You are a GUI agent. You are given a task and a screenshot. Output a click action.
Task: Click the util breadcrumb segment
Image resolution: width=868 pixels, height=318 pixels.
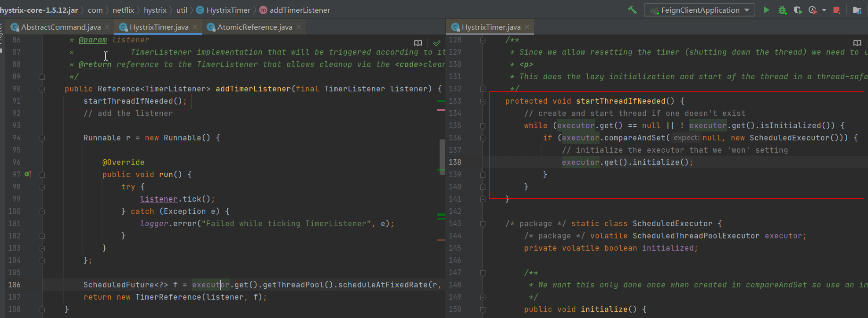(182, 10)
